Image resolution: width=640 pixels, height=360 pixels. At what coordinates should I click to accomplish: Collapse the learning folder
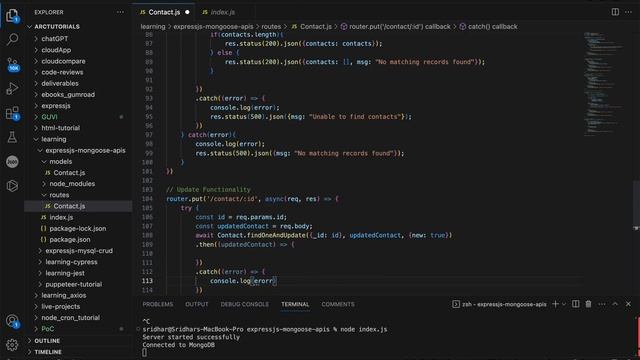click(x=53, y=139)
